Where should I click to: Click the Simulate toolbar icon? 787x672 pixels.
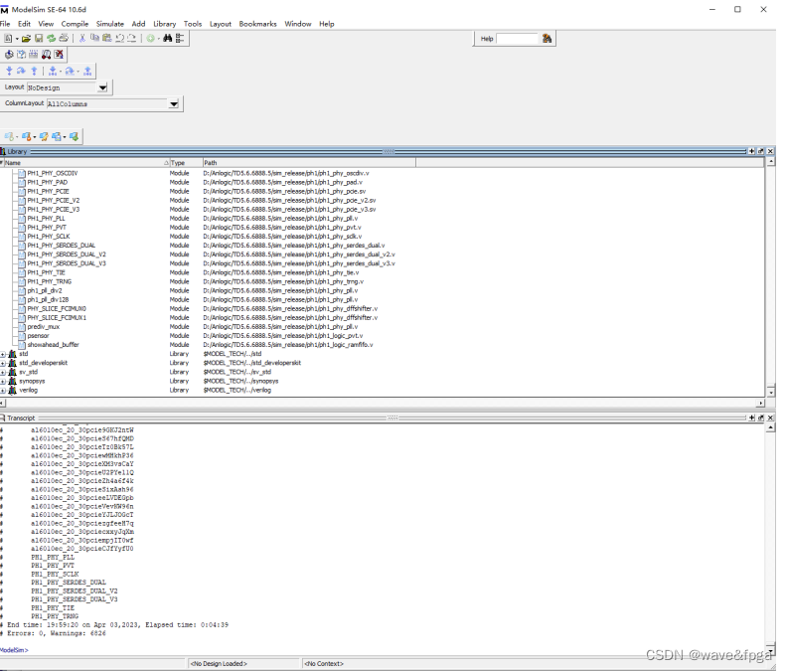coord(33,55)
